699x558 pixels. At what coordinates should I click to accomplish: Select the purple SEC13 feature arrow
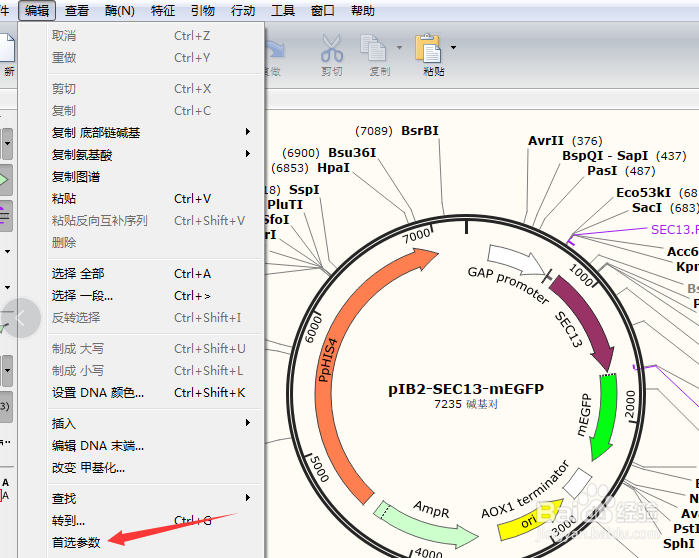[x=586, y=321]
